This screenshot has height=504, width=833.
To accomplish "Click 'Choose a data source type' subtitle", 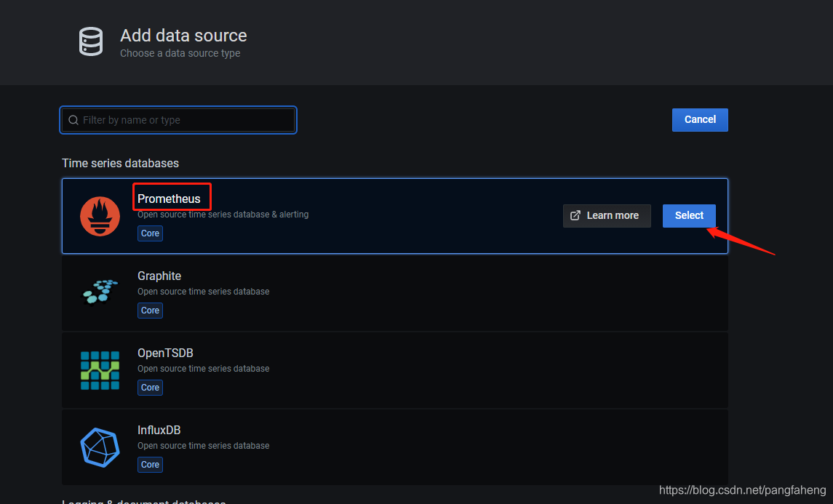I will click(x=180, y=53).
